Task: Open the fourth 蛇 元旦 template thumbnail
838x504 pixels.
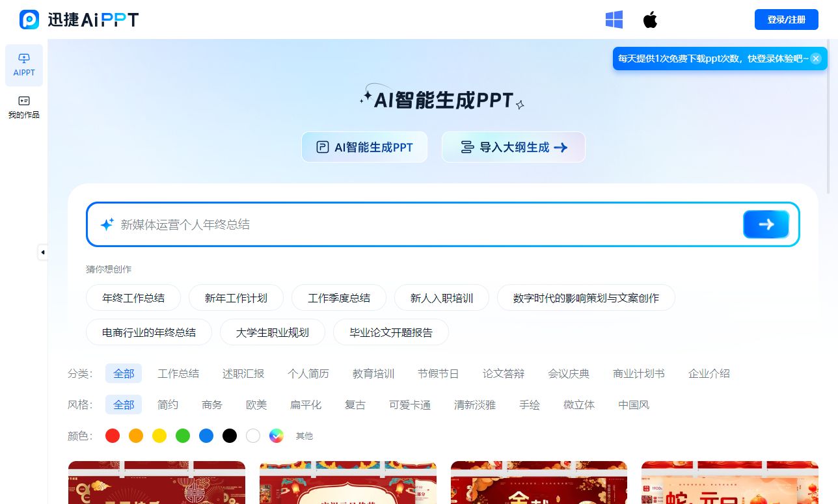Action: (x=730, y=483)
